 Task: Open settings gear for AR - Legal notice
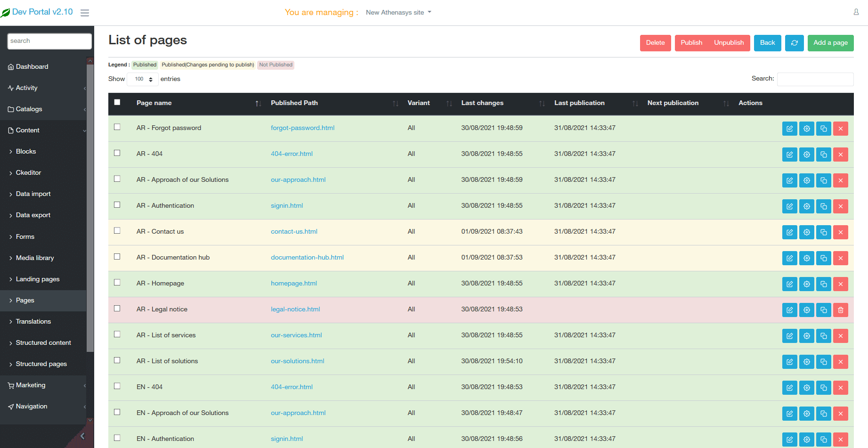(x=806, y=310)
